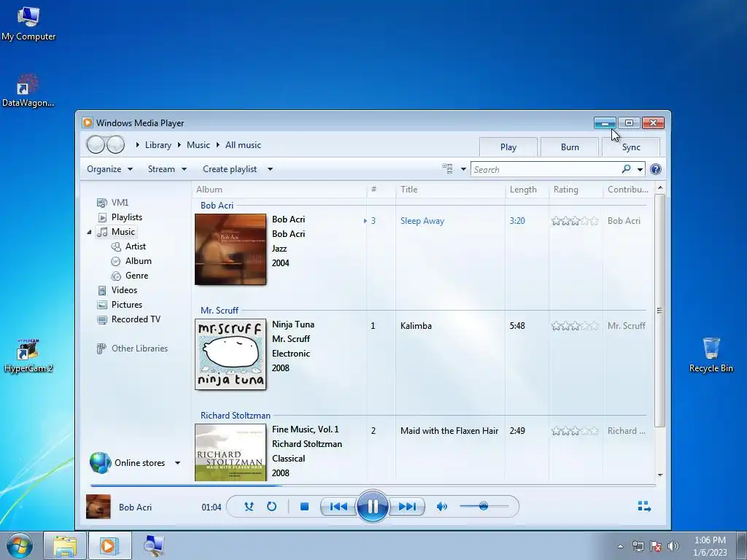This screenshot has height=560, width=747.
Task: Click Music in the breadcrumb
Action: 198,145
